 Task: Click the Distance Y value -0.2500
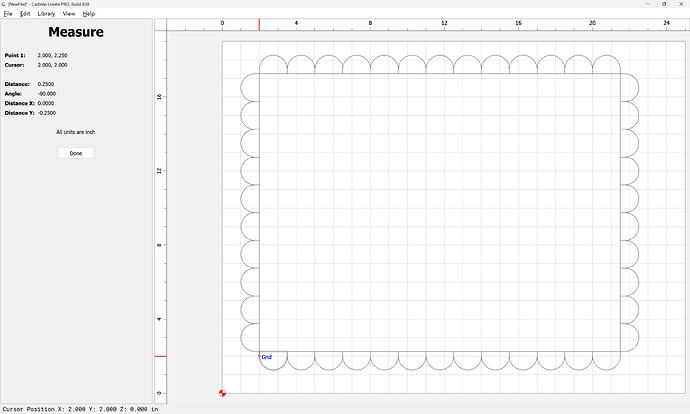coord(46,113)
